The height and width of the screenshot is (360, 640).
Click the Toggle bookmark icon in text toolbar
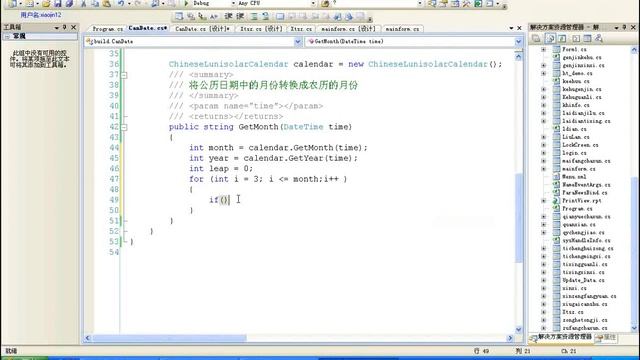280,16
